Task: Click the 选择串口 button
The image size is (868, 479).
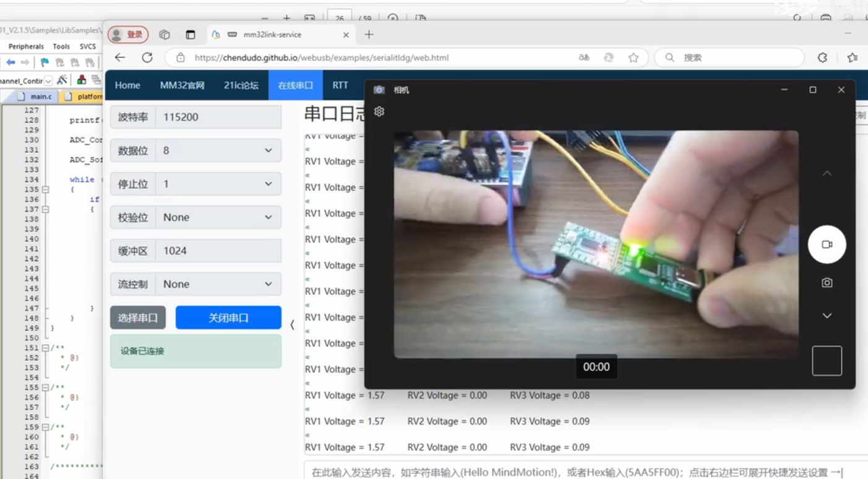Action: pyautogui.click(x=137, y=318)
